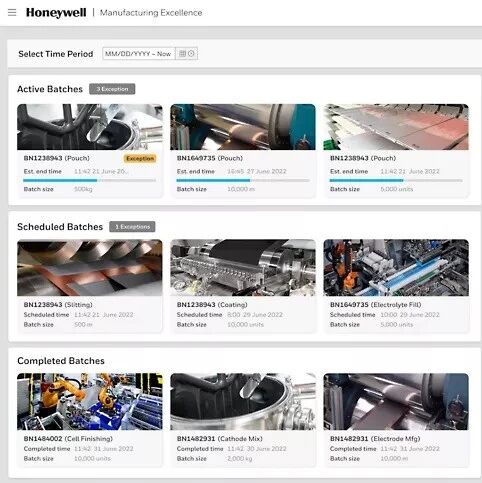Open completed batch BN1484002 (Cell Finishing) image
482x483 pixels.
(90, 402)
